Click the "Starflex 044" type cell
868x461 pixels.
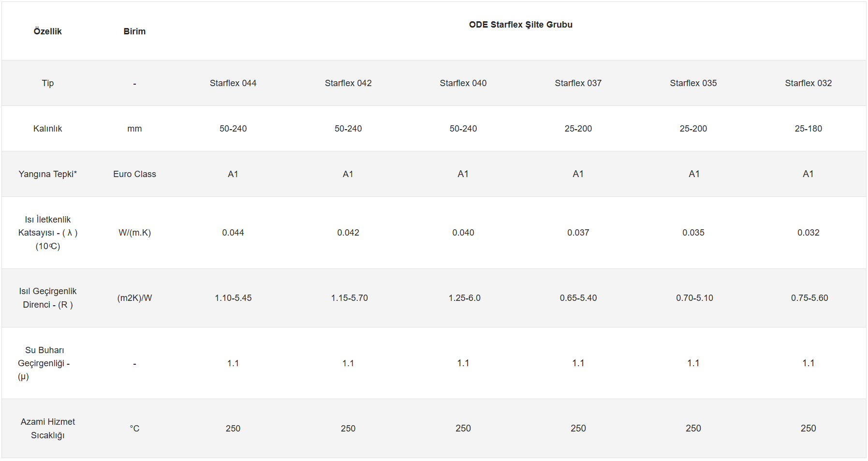tap(233, 83)
